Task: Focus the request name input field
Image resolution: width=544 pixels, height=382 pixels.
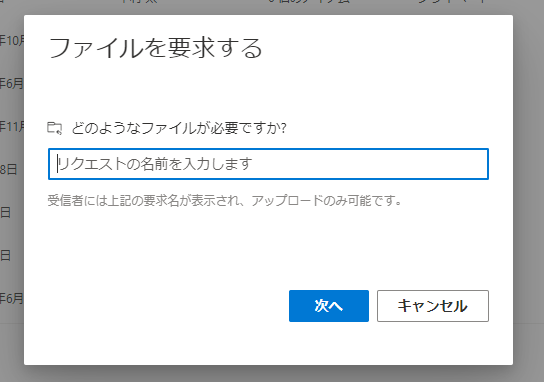Action: 268,164
